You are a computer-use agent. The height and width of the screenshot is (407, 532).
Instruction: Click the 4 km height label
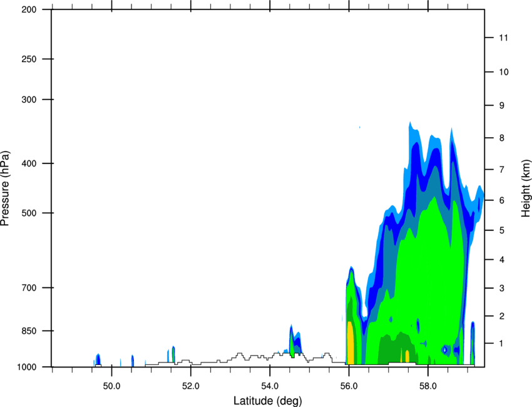pos(502,260)
